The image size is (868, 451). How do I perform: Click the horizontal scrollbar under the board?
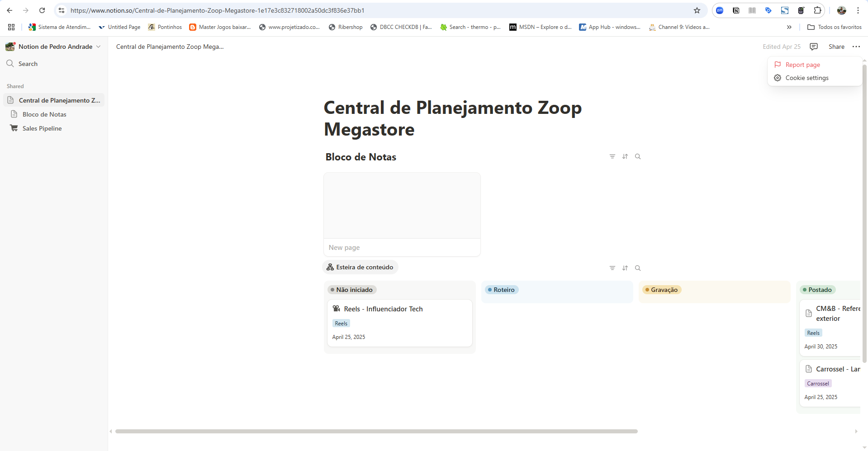pyautogui.click(x=376, y=431)
